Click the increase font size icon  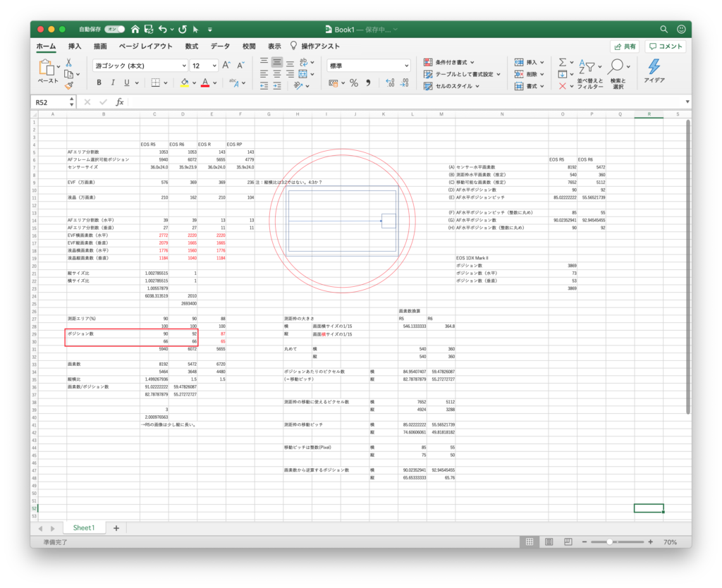pos(226,65)
